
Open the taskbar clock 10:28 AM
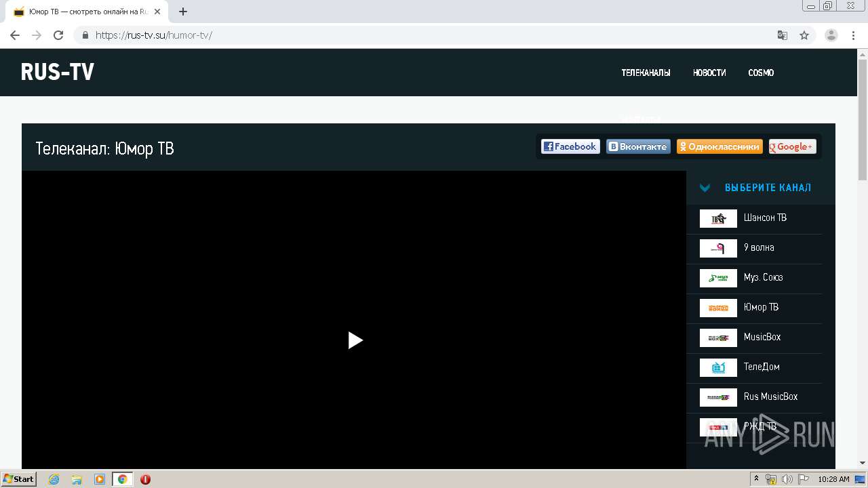coord(833,479)
